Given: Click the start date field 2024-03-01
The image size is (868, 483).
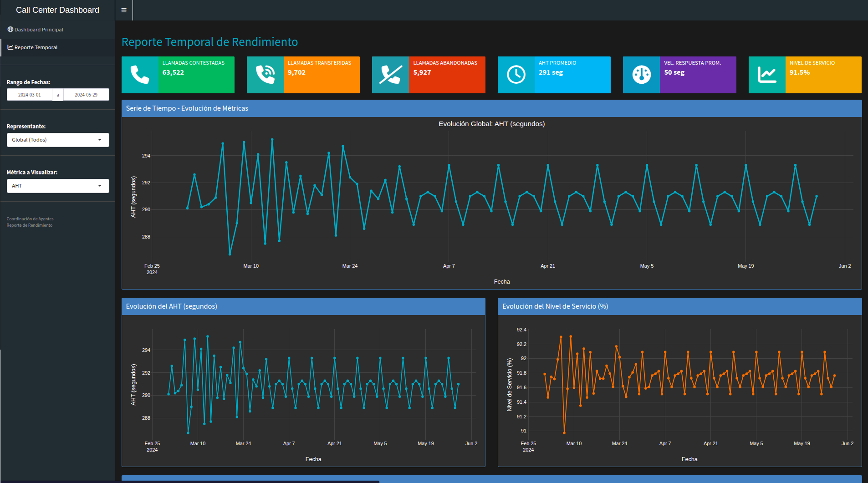Looking at the screenshot, I should [30, 95].
